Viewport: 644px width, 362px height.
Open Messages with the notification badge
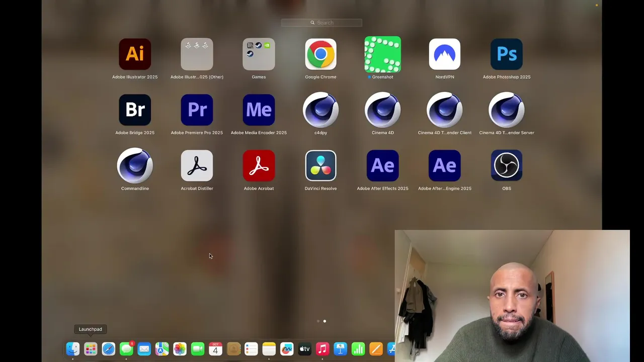coord(126,348)
